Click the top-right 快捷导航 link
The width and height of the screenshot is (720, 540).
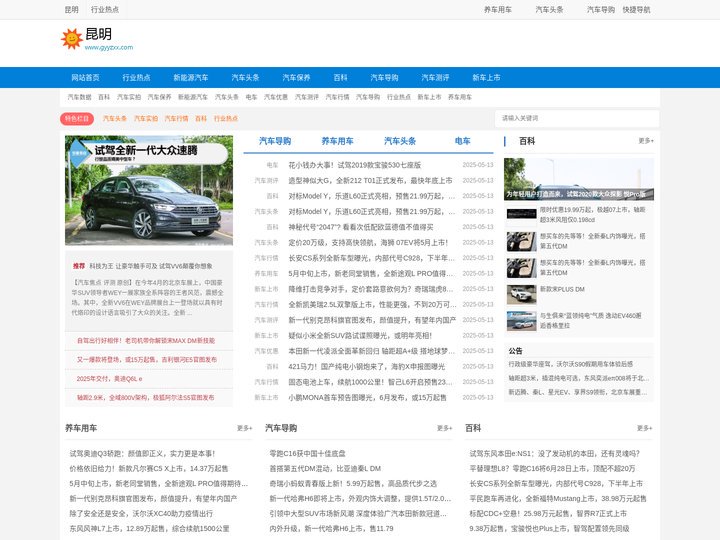tap(636, 10)
